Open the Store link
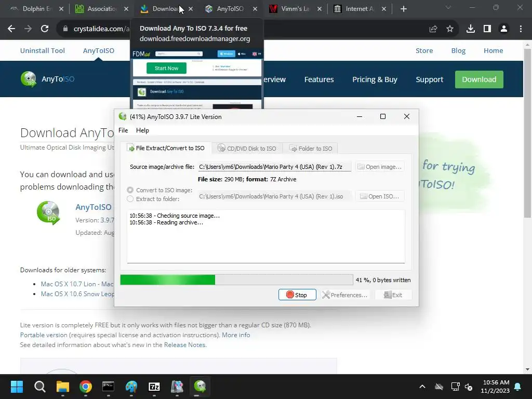Viewport: 532px width, 399px height. pyautogui.click(x=424, y=50)
